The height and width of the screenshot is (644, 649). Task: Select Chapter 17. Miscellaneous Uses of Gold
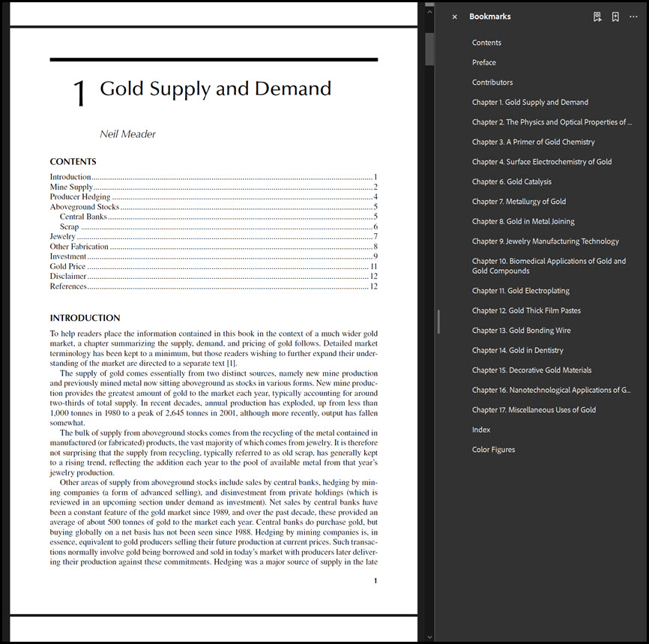(534, 410)
